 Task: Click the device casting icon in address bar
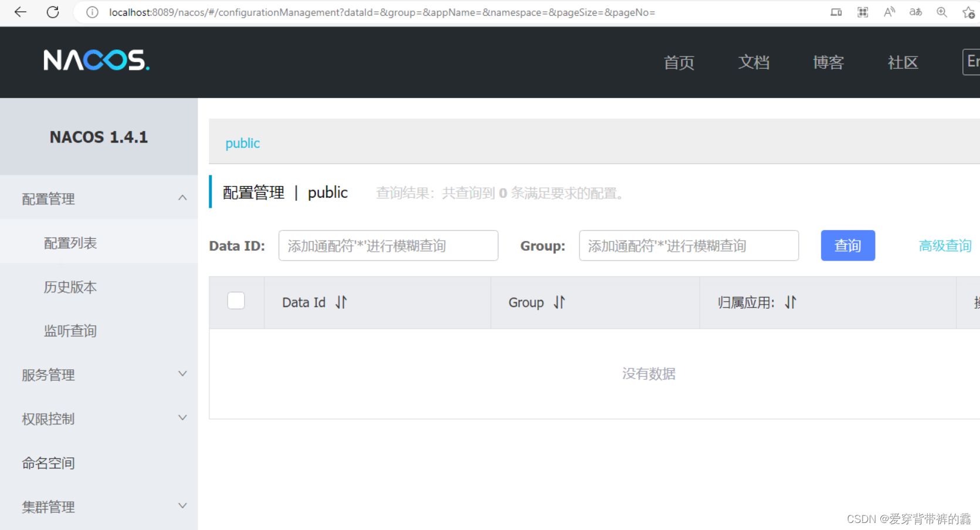(836, 12)
